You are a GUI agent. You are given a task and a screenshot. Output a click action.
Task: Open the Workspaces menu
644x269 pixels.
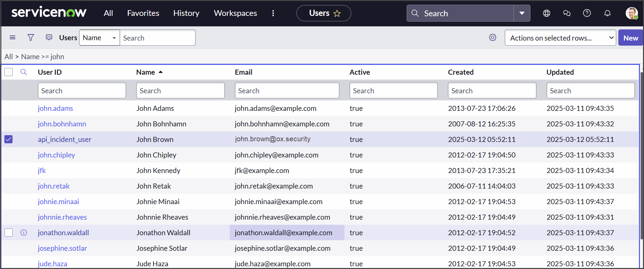coord(235,13)
